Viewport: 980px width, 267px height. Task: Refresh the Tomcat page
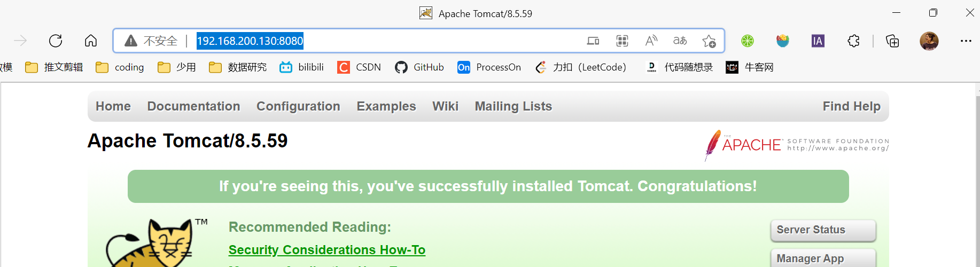(x=56, y=41)
